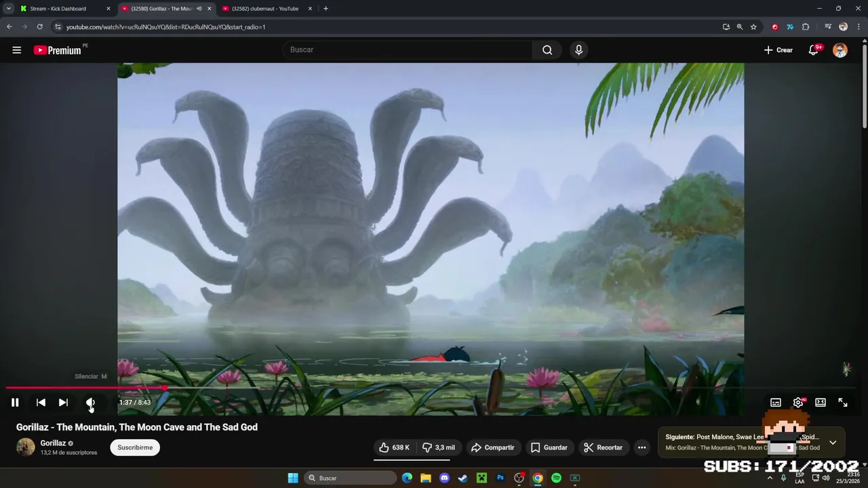This screenshot has width=868, height=488.
Task: Open File Explorer from taskbar
Action: point(426,478)
